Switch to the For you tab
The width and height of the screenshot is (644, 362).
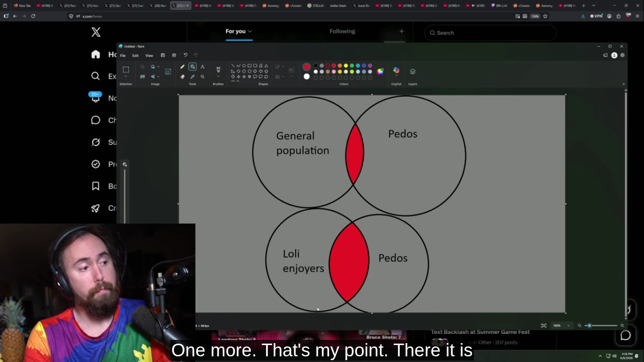tap(236, 32)
